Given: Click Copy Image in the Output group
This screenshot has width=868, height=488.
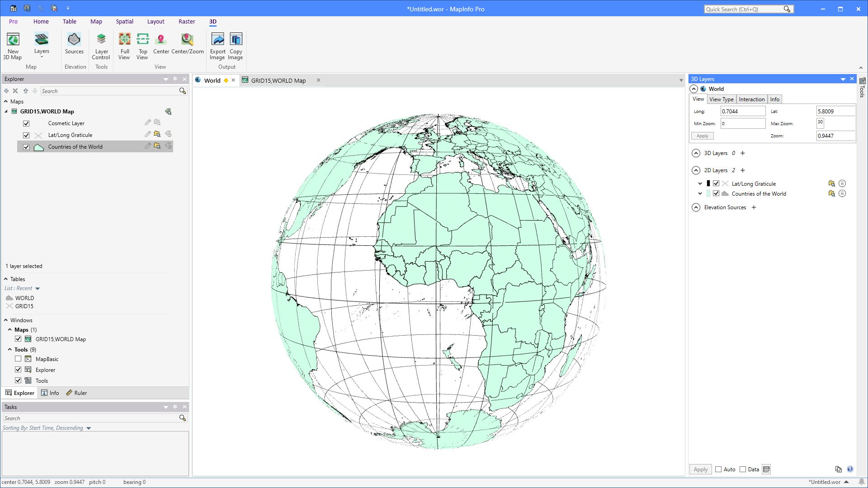Looking at the screenshot, I should coord(235,45).
